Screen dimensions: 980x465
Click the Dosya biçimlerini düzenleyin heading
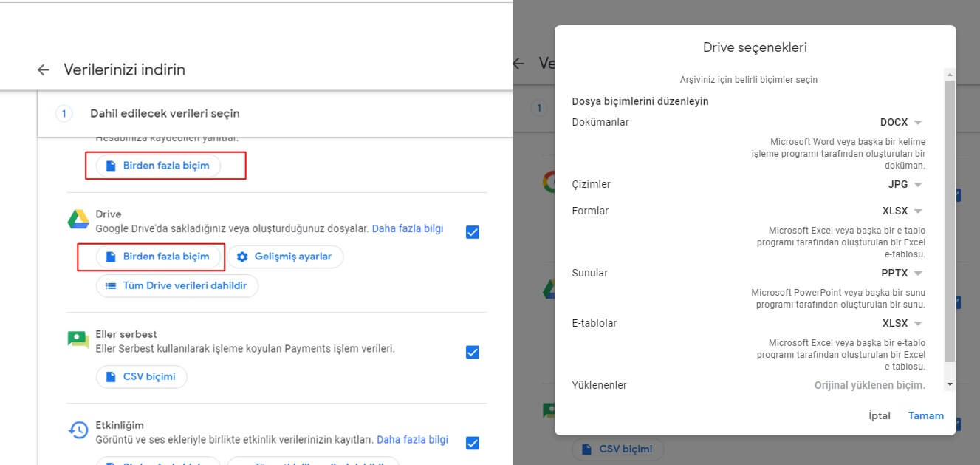click(x=640, y=101)
